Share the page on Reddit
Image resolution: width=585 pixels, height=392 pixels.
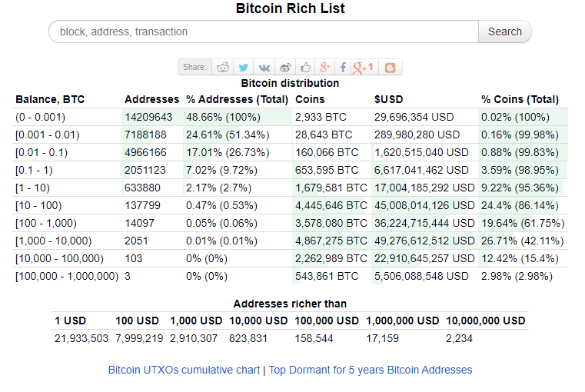click(x=223, y=68)
